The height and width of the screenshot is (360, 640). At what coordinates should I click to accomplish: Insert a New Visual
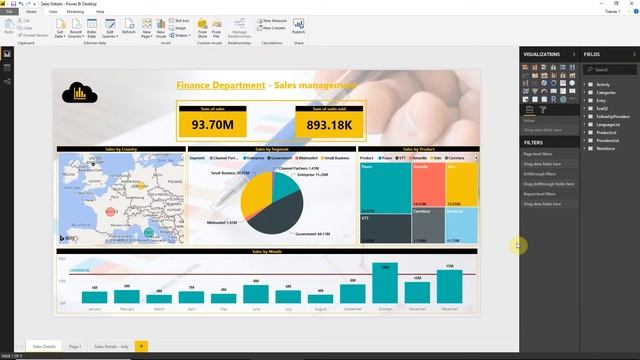(161, 28)
